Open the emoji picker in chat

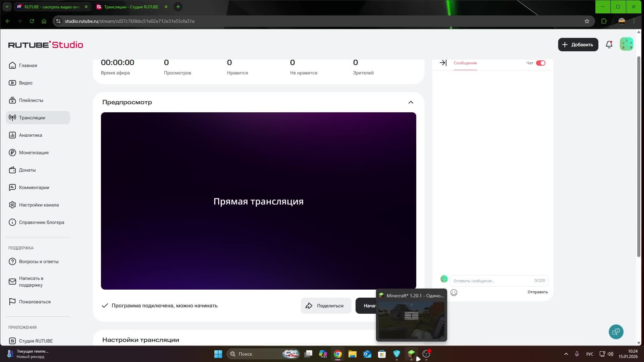click(453, 293)
